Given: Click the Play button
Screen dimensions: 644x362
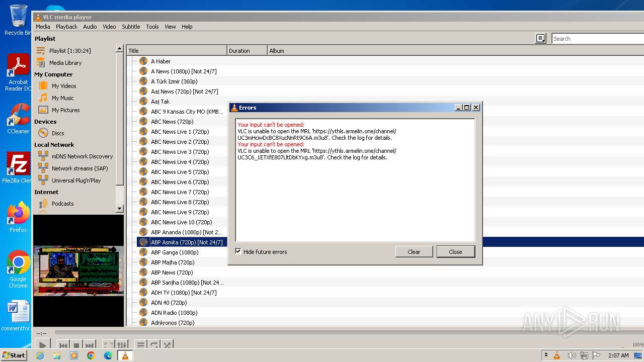Looking at the screenshot, I should tap(43, 345).
